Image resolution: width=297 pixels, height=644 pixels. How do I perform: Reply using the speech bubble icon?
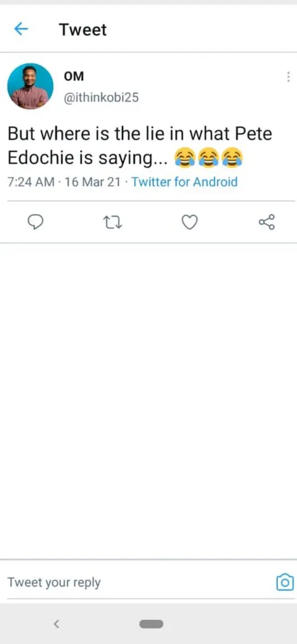36,223
